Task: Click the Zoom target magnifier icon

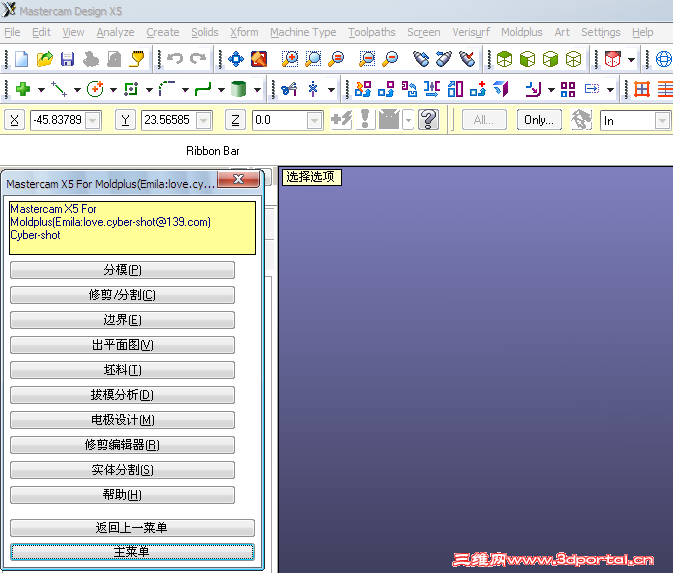Action: (313, 59)
